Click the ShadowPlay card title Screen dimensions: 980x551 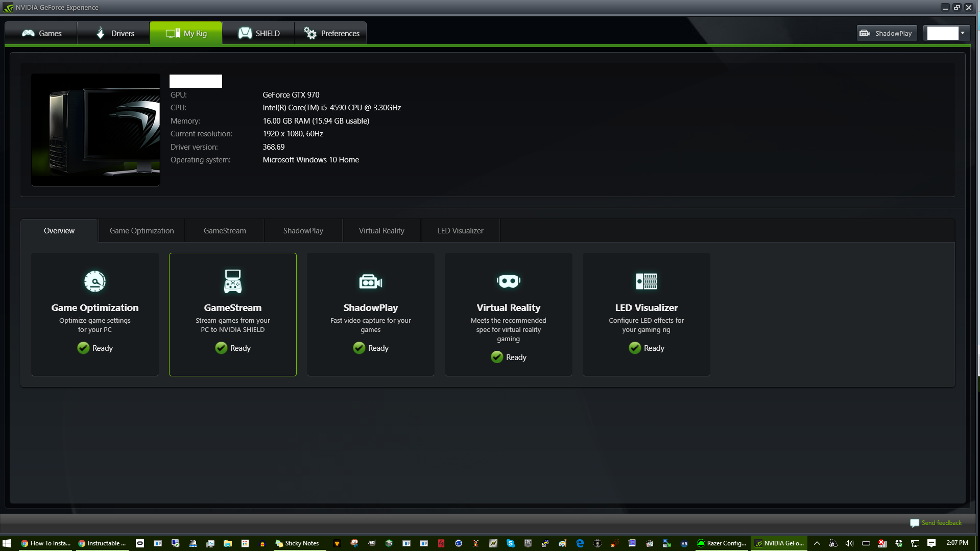click(371, 307)
